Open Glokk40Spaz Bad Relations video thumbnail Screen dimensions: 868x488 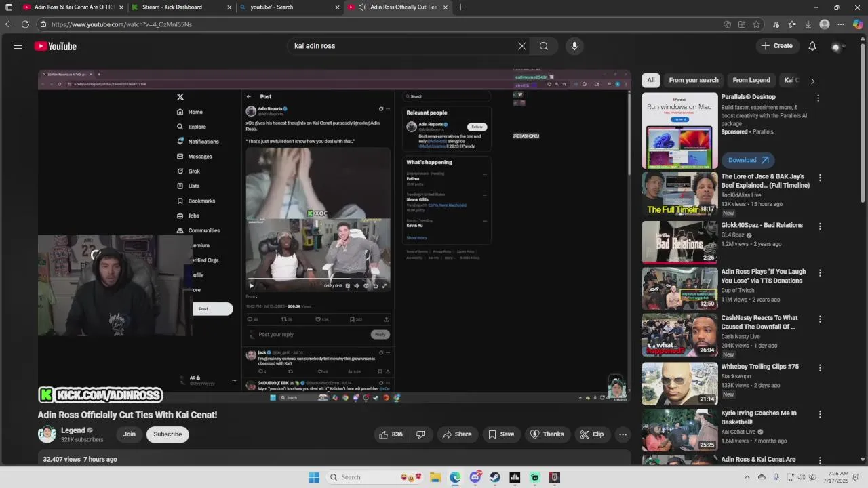tap(679, 242)
